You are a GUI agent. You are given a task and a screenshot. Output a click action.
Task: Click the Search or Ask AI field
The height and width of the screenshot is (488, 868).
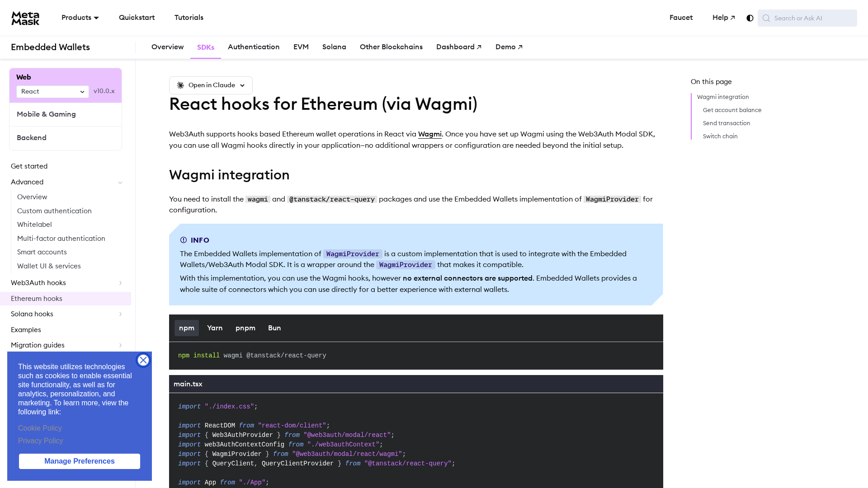pyautogui.click(x=807, y=18)
